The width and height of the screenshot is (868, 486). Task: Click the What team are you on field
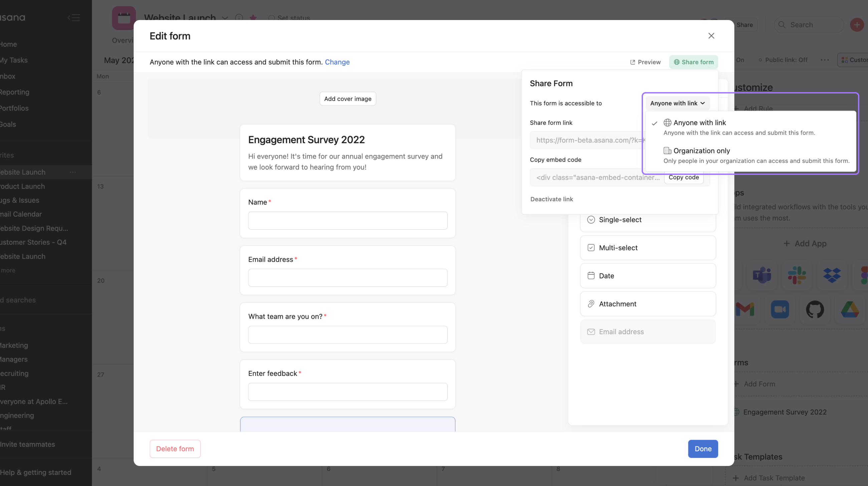348,335
